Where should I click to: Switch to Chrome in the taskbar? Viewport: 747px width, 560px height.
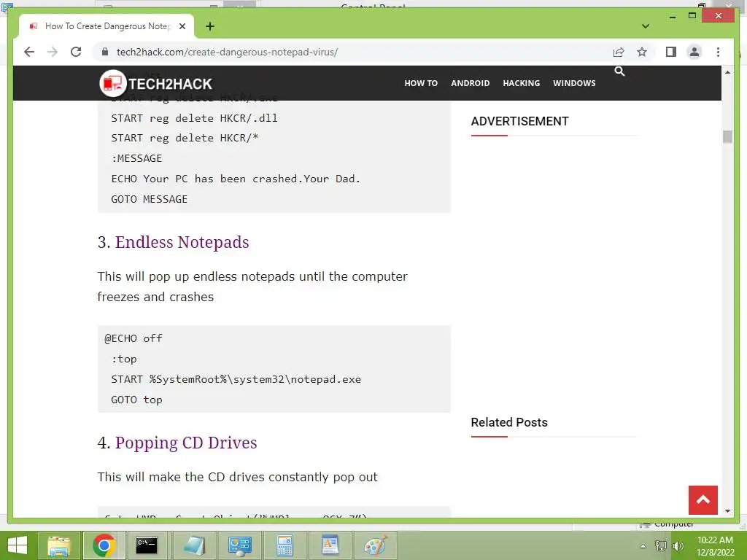104,545
